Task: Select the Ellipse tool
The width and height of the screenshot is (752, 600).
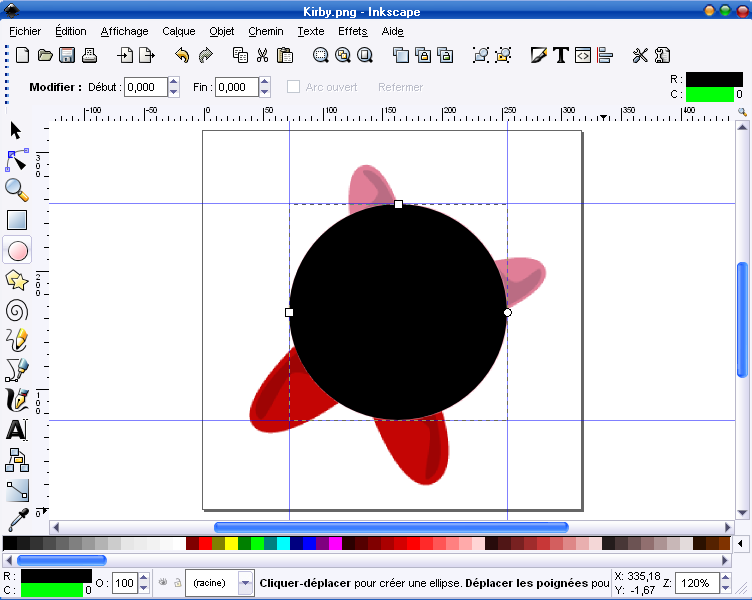Action: (17, 250)
